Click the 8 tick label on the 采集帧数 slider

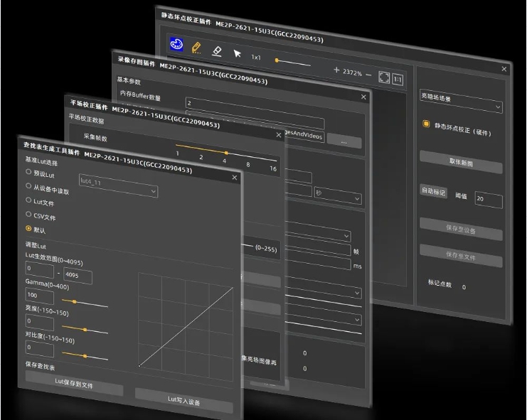[x=248, y=164]
